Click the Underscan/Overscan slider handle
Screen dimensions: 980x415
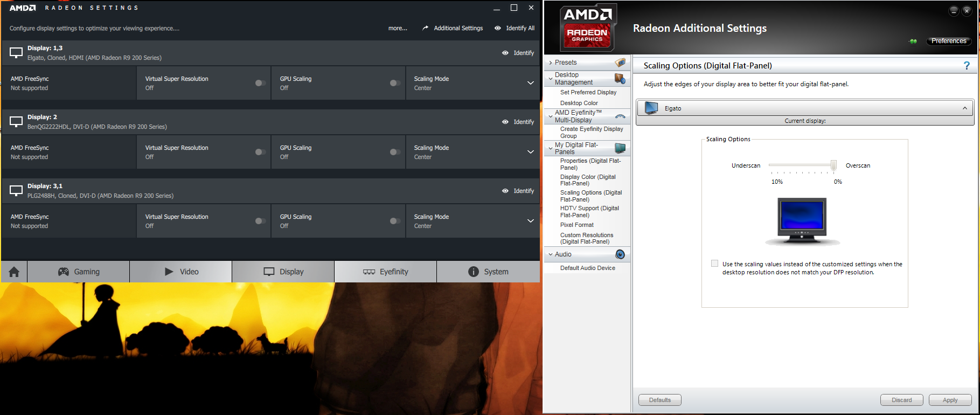point(834,165)
